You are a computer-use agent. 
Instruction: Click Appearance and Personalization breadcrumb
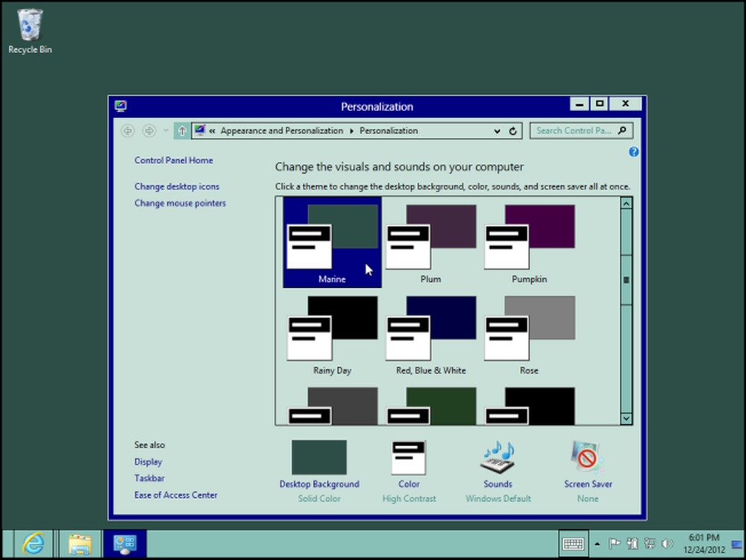(x=282, y=130)
